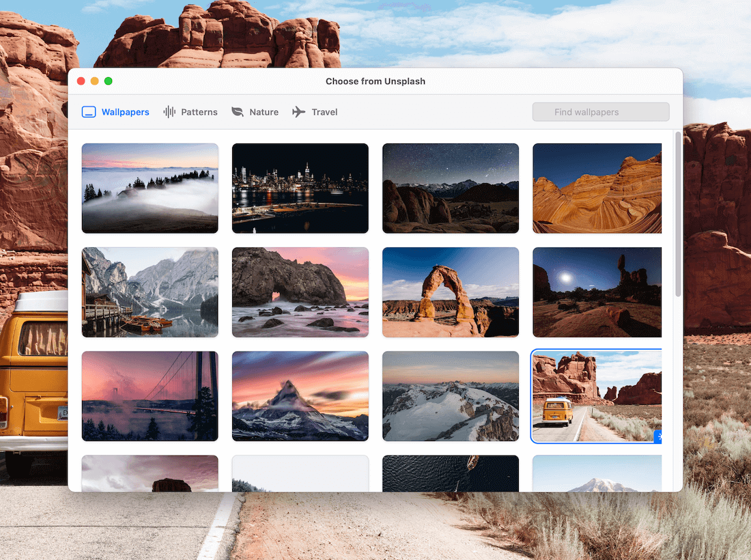
Task: Switch to the Nature category
Action: (x=264, y=111)
